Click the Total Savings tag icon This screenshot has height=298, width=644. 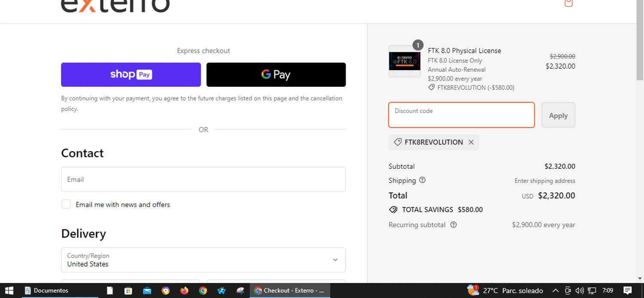tap(393, 210)
